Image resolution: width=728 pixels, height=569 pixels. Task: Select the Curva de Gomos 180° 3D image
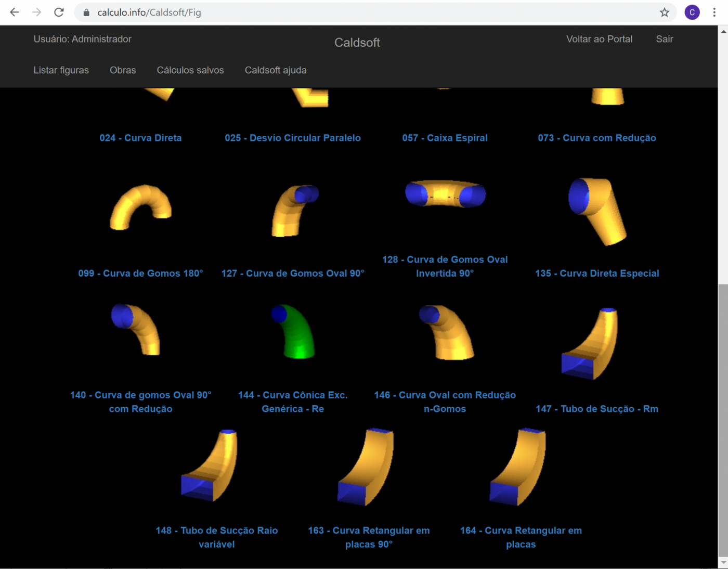pos(140,207)
